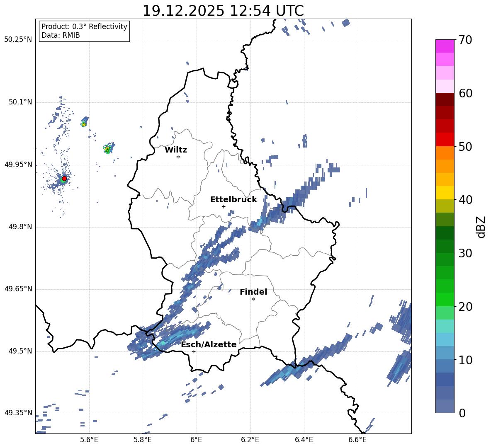Click the yellow-green echo cell northwest of Wiltz
The height and width of the screenshot is (448, 491).
pyautogui.click(x=109, y=148)
